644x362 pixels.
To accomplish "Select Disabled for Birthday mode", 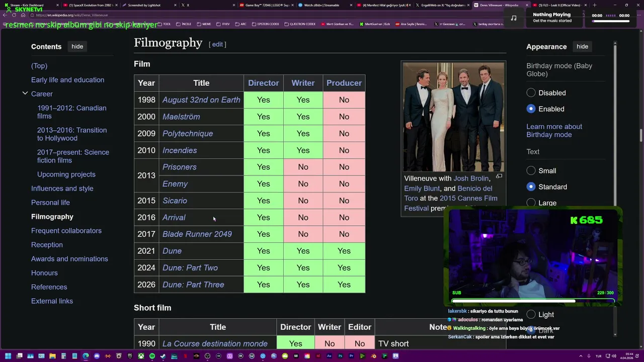I will 531,93.
